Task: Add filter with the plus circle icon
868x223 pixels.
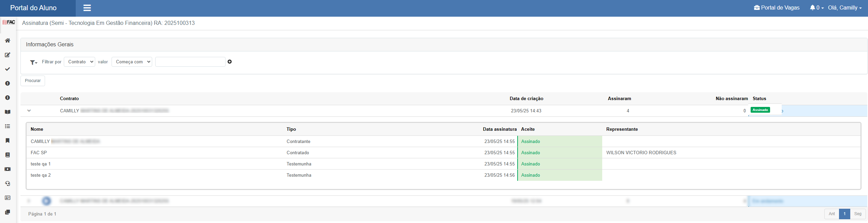Action: pyautogui.click(x=230, y=62)
